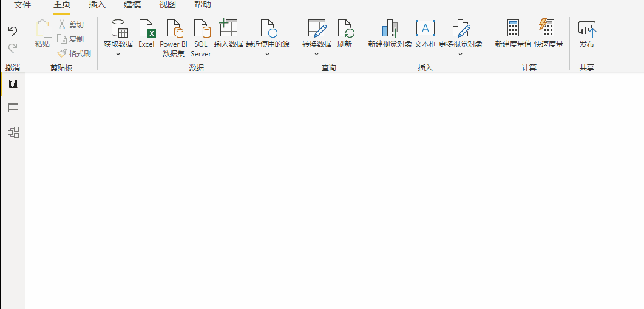Switch to the 插入 ribbon tab

pos(97,5)
